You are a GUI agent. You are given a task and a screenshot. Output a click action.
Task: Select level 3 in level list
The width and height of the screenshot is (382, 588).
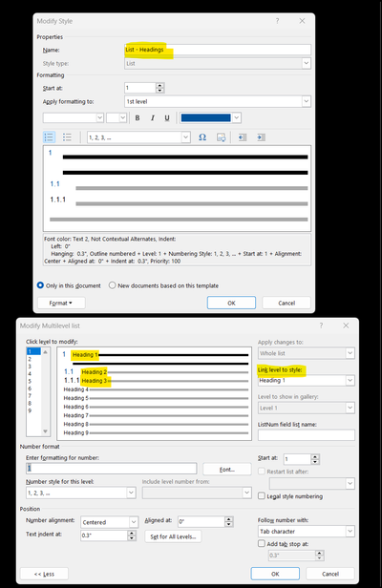point(33,366)
